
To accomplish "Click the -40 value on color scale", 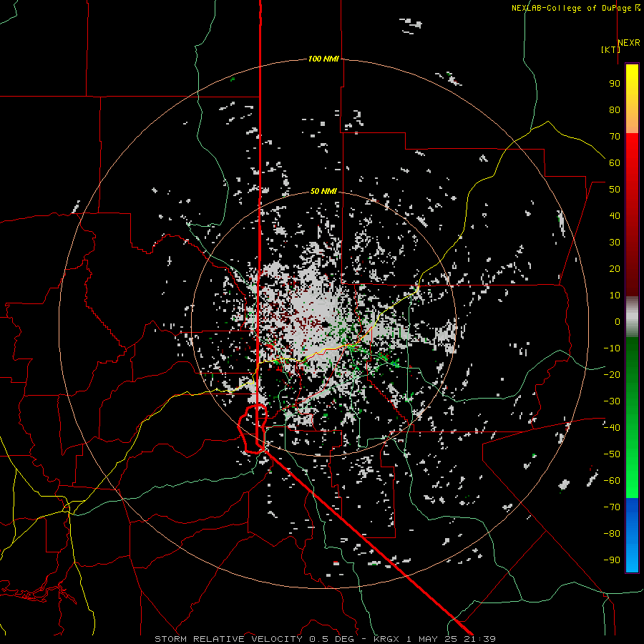I will 612,428.
